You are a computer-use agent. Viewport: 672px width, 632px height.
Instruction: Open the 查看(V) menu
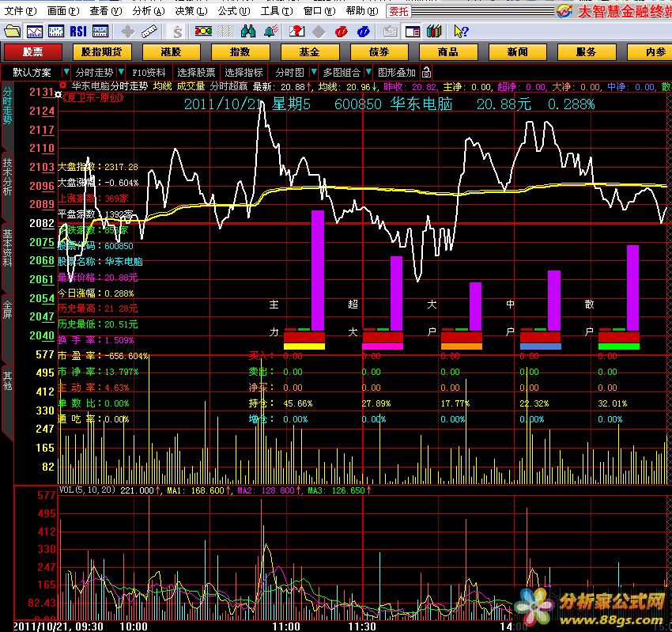(x=106, y=11)
